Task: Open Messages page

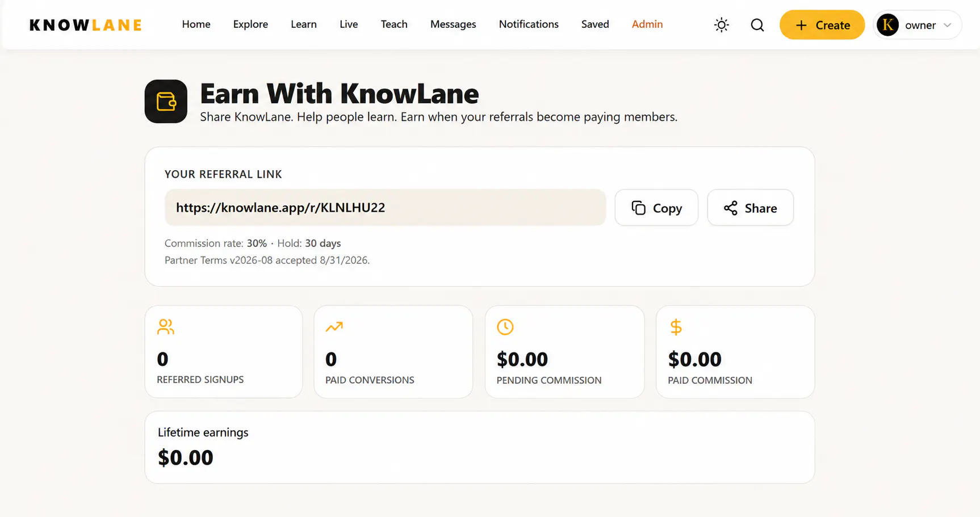Action: (453, 24)
